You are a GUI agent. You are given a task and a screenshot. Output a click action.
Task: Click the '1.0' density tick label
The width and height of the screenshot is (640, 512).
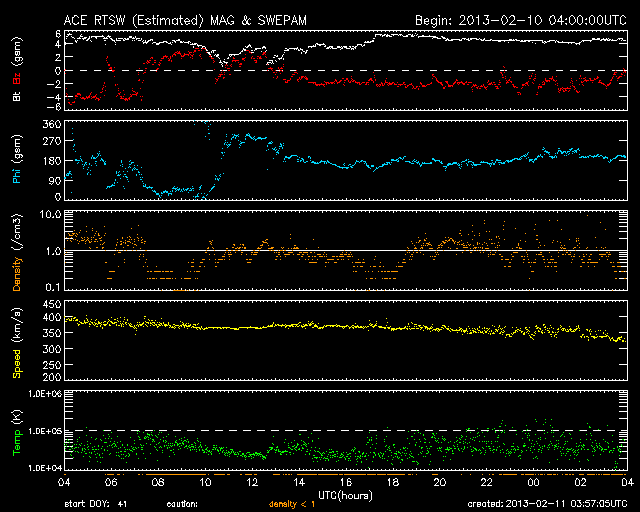pos(53,251)
